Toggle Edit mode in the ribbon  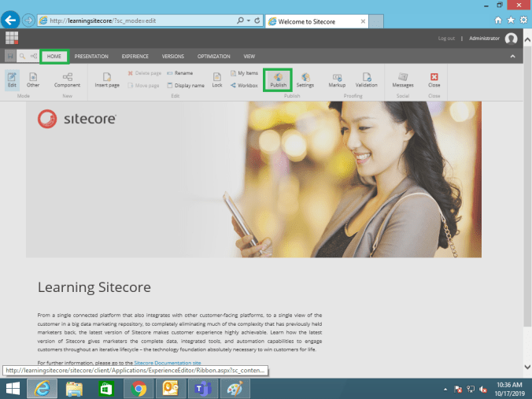pyautogui.click(x=12, y=79)
